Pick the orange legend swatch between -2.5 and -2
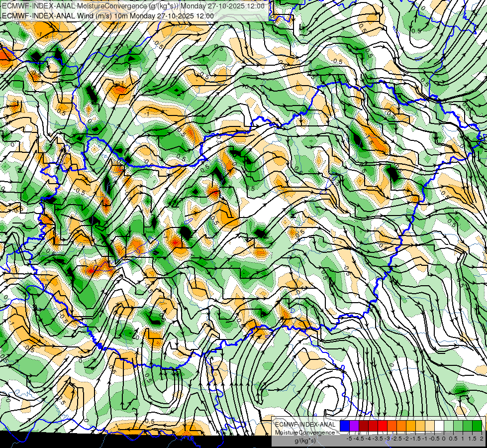 coord(401,426)
